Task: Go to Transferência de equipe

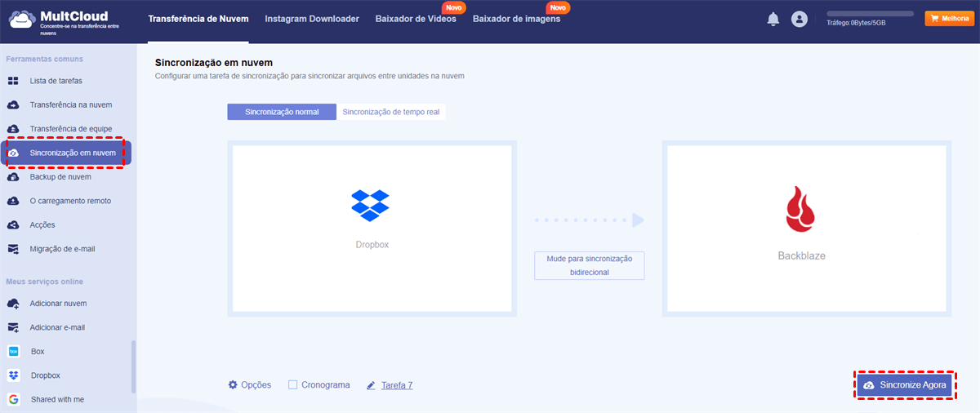Action: click(71, 129)
